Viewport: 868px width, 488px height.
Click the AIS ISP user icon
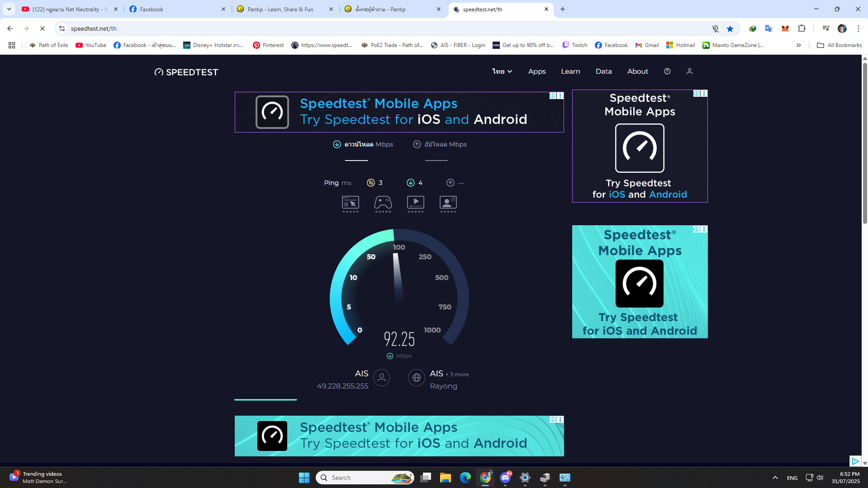[382, 378]
